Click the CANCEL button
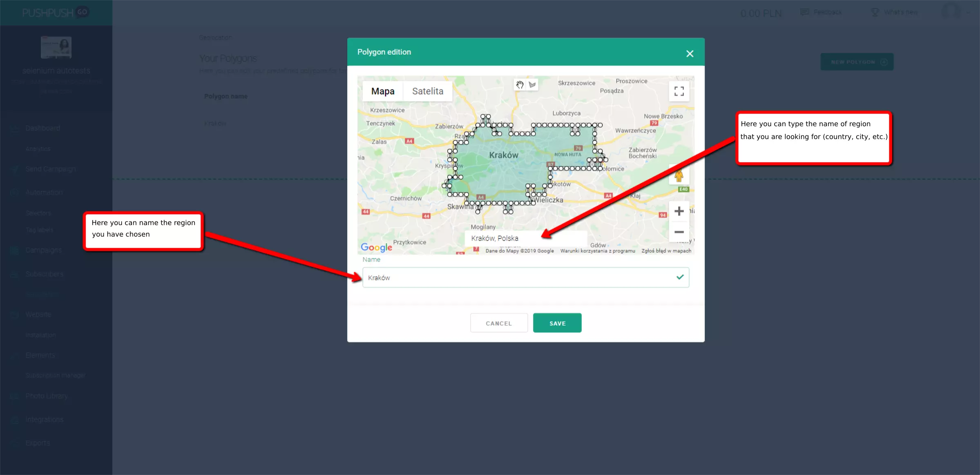 499,323
